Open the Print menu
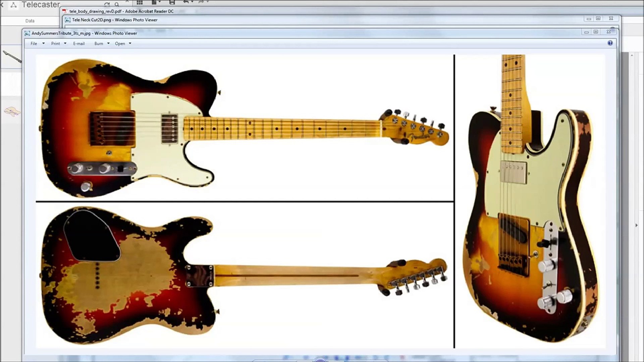Screen dimensions: 644x362 [x=55, y=44]
